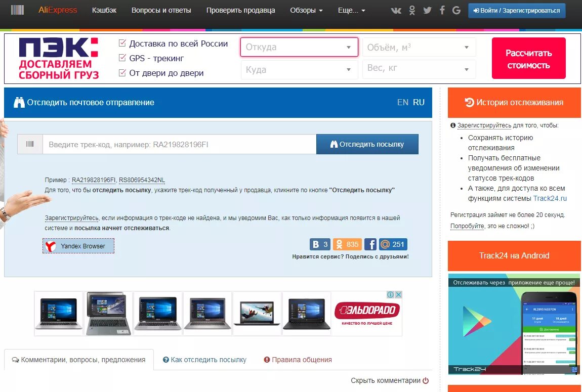Click the ПЭК logo in the banner
Image resolution: width=582 pixels, height=392 pixels.
[x=59, y=58]
